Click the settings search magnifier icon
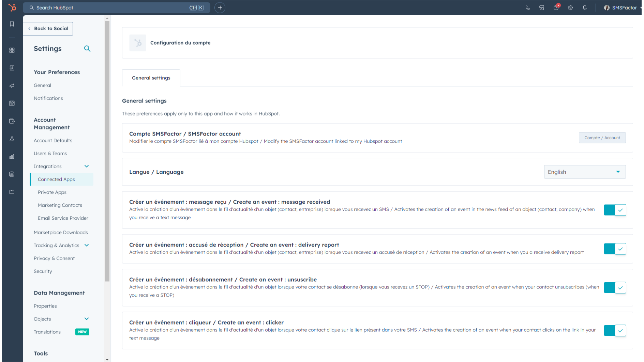This screenshot has height=362, width=644. pos(87,49)
